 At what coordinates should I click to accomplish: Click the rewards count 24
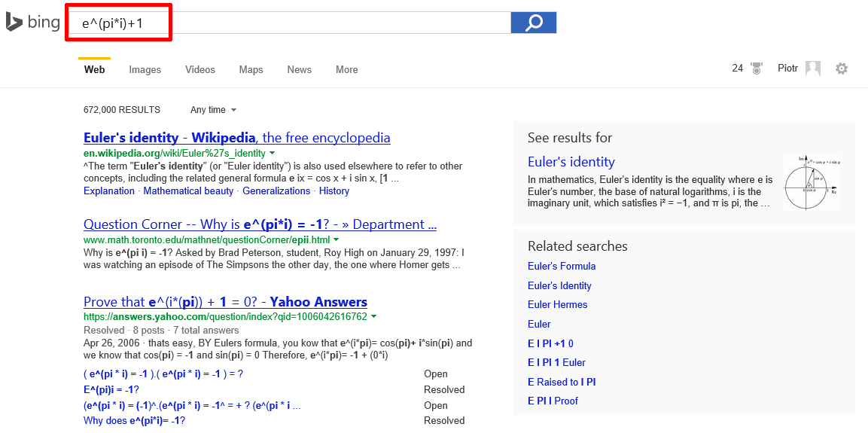tap(737, 69)
